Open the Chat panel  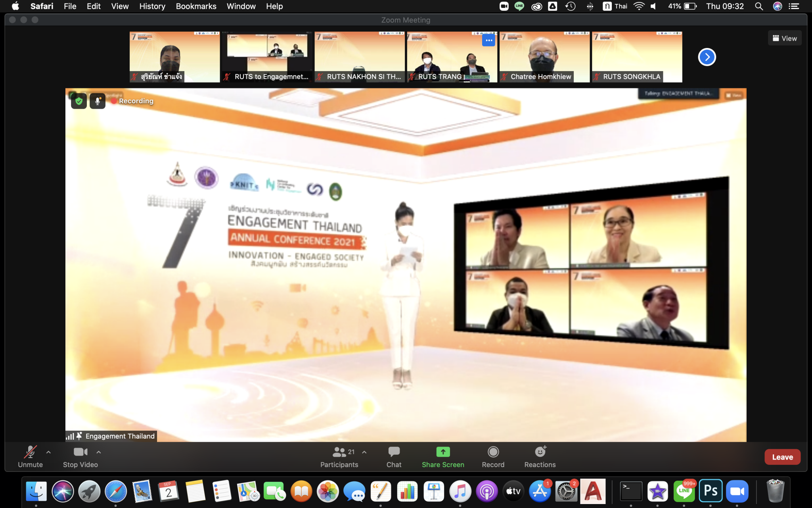pos(394,456)
